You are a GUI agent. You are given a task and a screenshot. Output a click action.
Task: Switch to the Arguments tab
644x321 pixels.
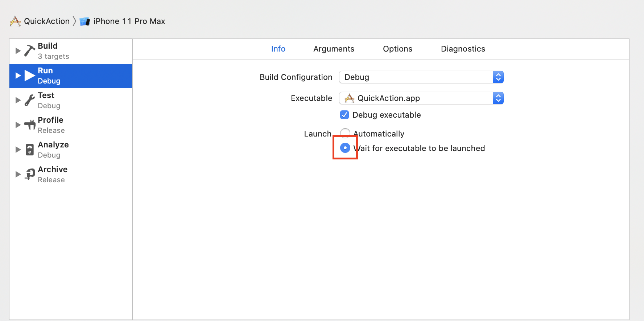tap(334, 49)
